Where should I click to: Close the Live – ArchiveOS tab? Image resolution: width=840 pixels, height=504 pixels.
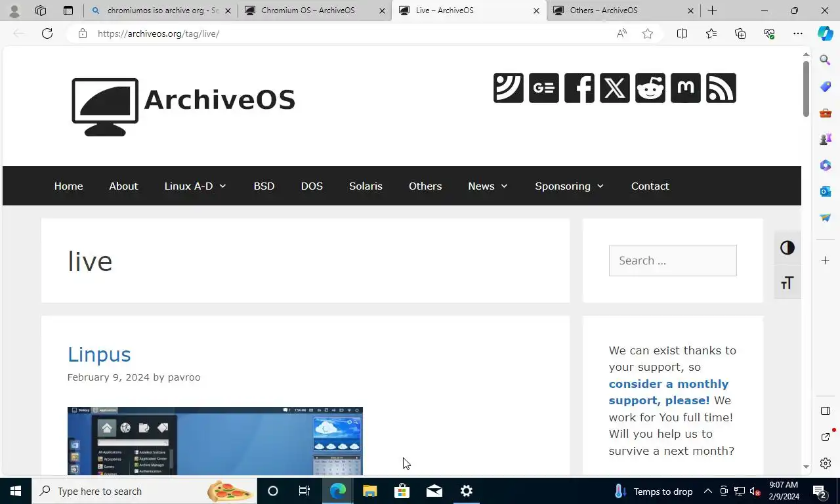click(536, 10)
